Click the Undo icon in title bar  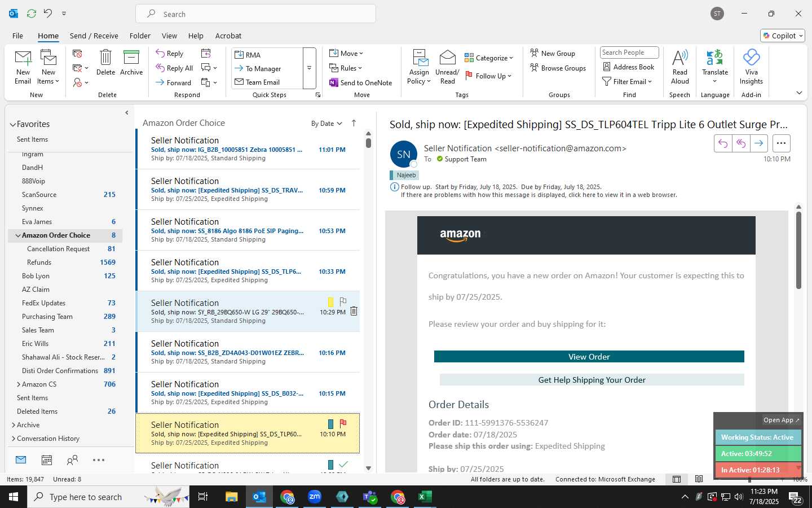48,13
